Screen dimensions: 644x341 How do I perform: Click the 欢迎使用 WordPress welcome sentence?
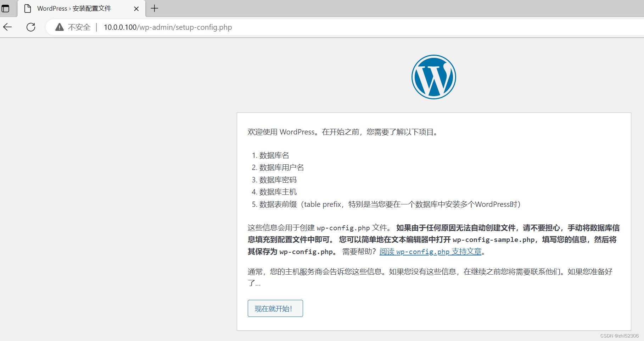[x=343, y=132]
